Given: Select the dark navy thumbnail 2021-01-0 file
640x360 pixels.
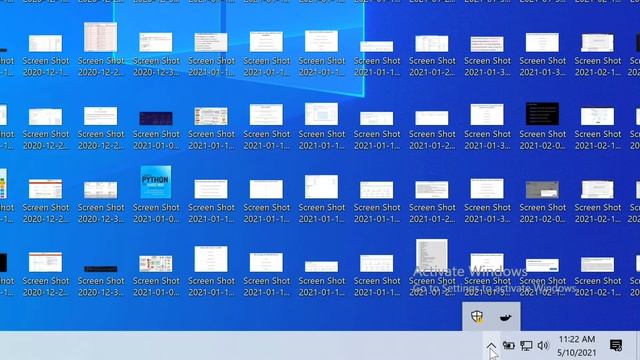Looking at the screenshot, I should 156,130.
